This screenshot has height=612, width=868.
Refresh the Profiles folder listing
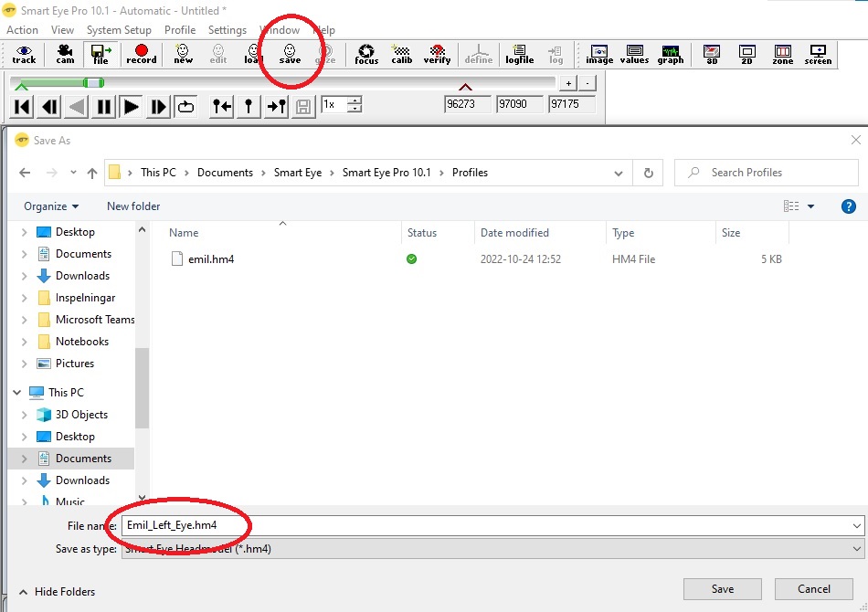(648, 173)
